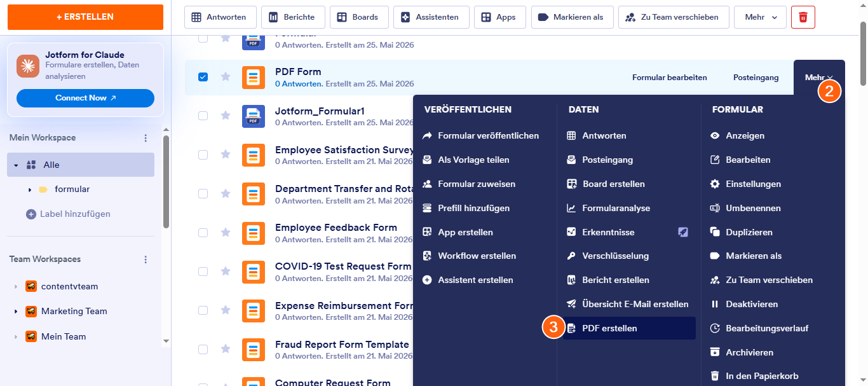Click Formular bearbeiten on PDF Form row
This screenshot has width=868, height=386.
[670, 78]
